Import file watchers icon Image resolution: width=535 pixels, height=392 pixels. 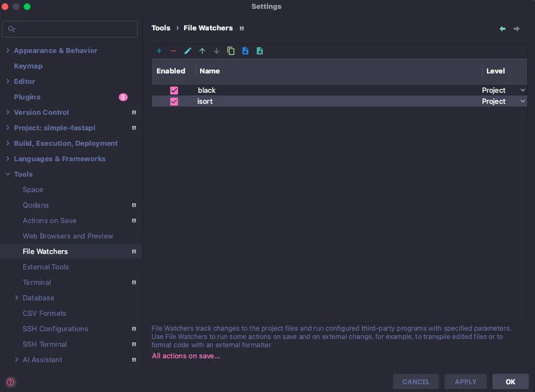tap(245, 51)
